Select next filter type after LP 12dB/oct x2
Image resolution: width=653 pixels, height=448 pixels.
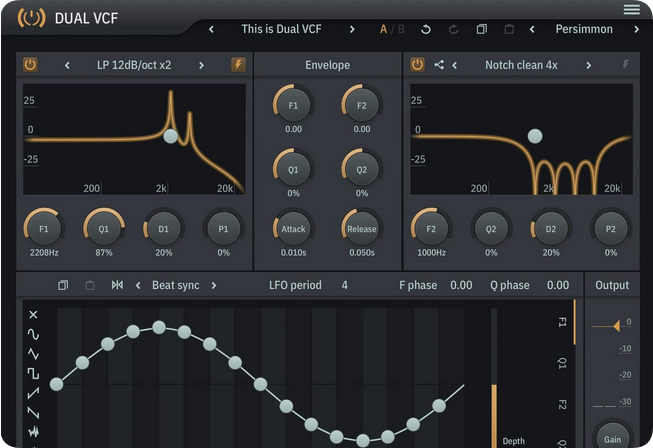[x=201, y=65]
